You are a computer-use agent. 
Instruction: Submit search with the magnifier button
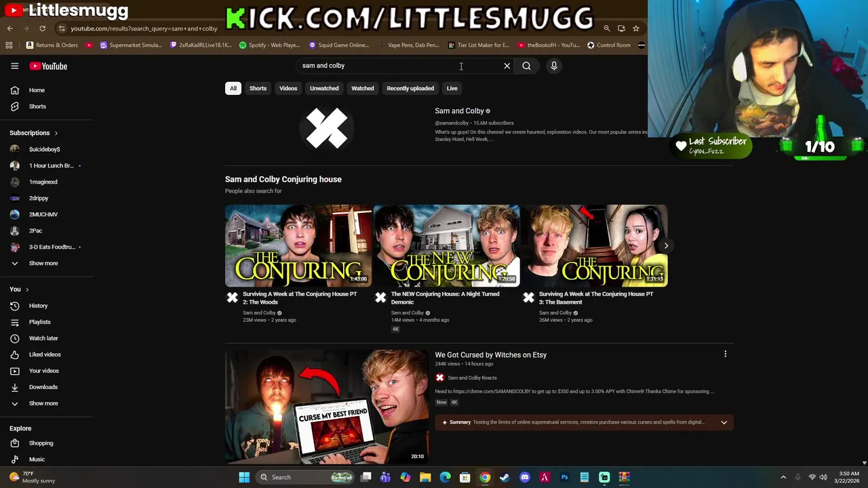pos(526,66)
